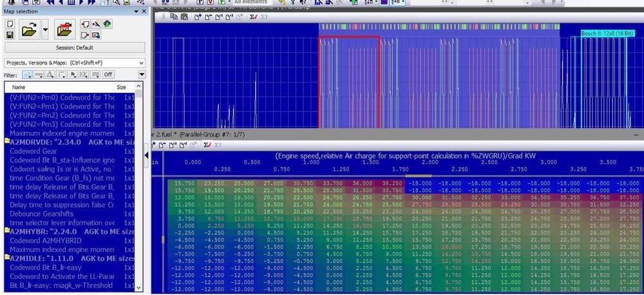Click the red-framed selected region in hexdump graph
Viewport: 644px width, 295px height.
(349, 82)
